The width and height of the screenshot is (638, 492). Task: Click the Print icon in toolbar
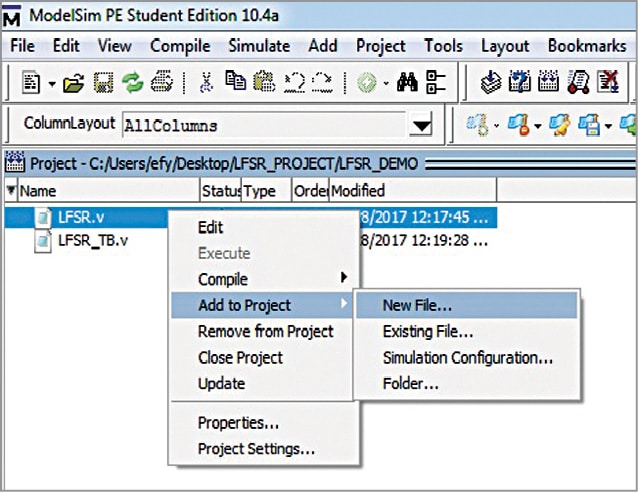161,84
